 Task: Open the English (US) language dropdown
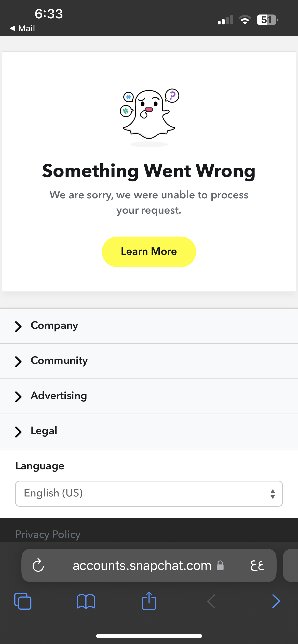click(x=149, y=493)
